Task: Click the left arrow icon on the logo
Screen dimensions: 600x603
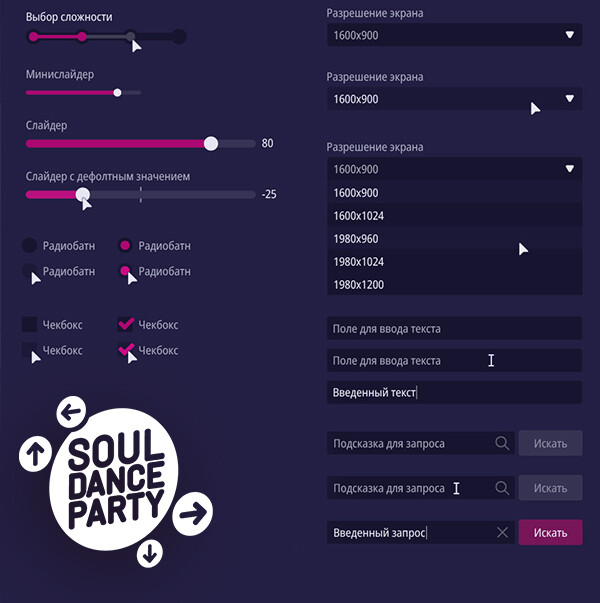Action: pos(69,409)
